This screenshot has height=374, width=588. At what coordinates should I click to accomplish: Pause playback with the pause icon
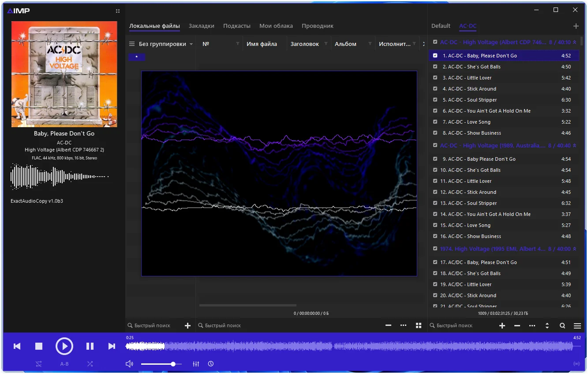90,346
